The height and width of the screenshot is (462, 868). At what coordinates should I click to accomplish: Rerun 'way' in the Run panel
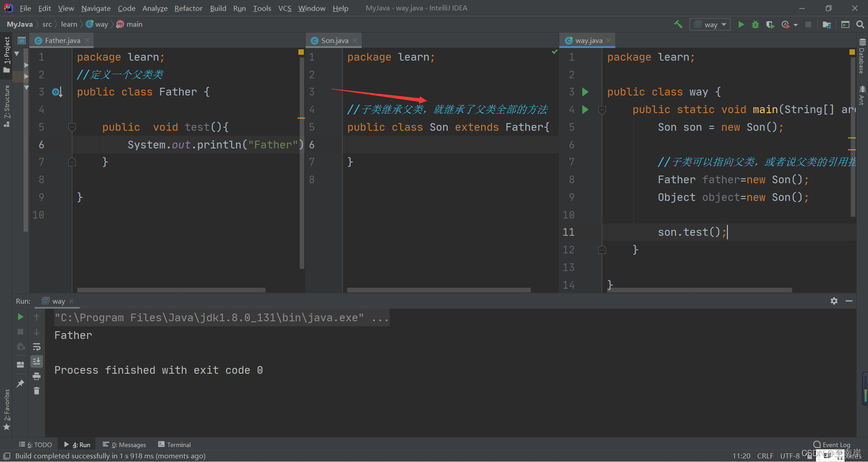[x=20, y=317]
